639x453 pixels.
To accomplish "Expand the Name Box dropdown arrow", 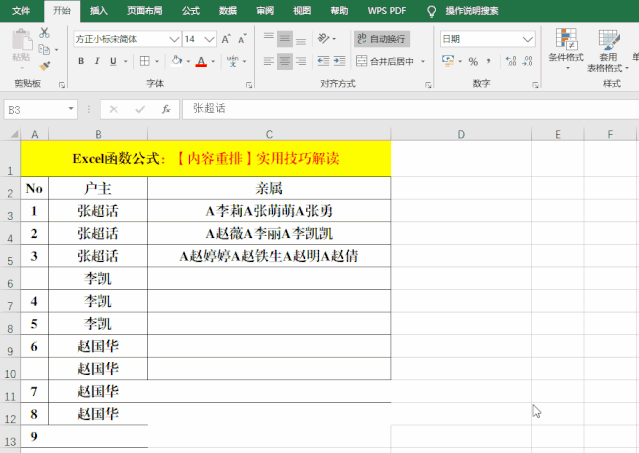I will point(71,108).
